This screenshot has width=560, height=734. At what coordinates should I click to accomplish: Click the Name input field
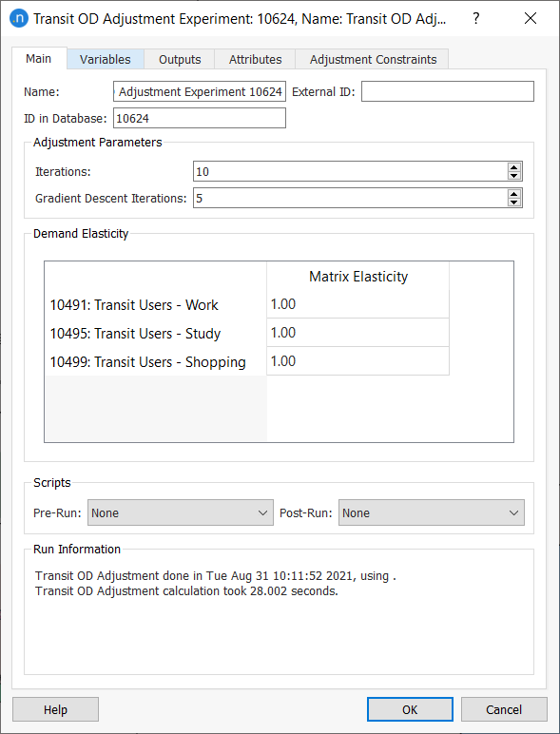tap(200, 91)
